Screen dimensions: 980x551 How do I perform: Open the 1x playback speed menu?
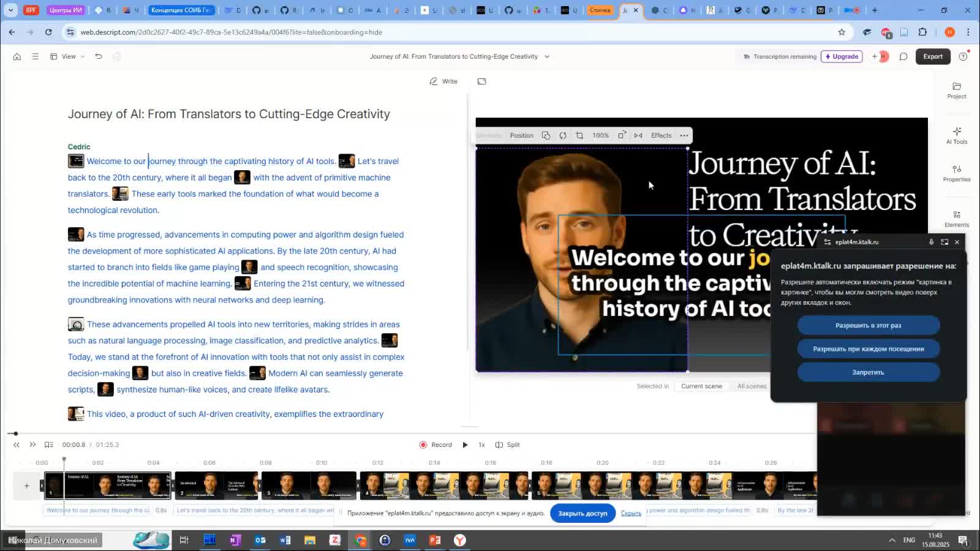coord(481,445)
